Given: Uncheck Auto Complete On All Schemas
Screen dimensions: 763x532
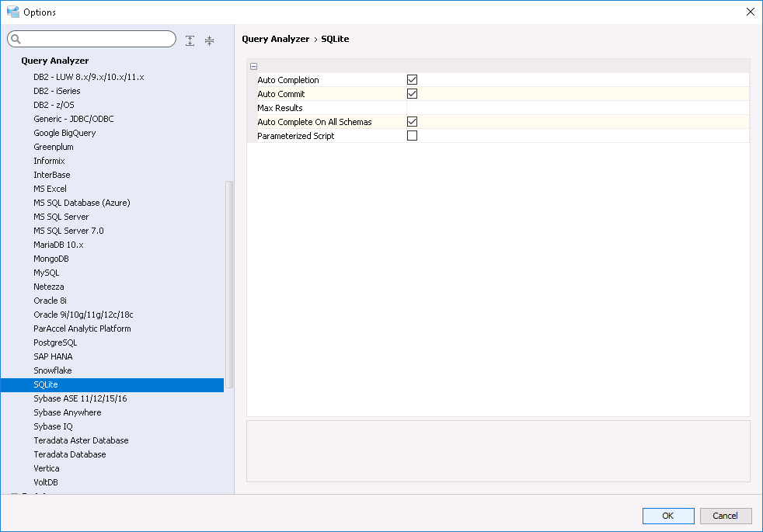Looking at the screenshot, I should pyautogui.click(x=413, y=122).
